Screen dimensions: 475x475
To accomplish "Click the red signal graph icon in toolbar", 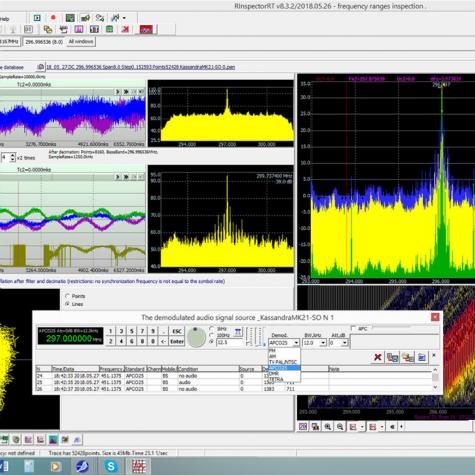I will (146, 29).
